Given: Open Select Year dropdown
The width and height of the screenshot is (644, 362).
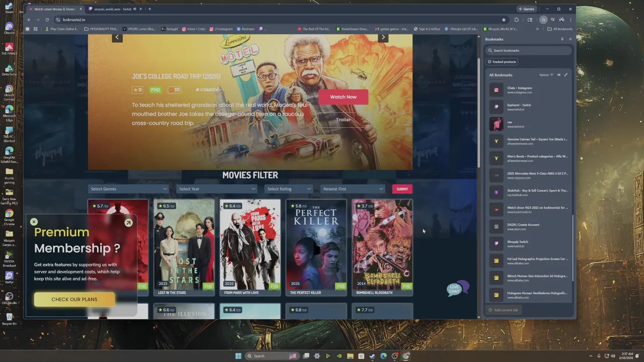Looking at the screenshot, I should coord(217,189).
